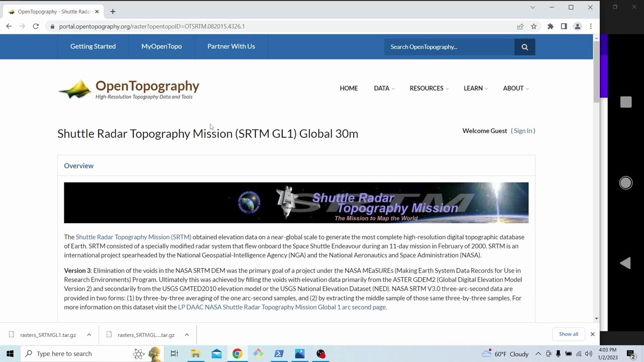Close the OpenTopography browser tab
The width and height of the screenshot is (644, 362).
[97, 12]
